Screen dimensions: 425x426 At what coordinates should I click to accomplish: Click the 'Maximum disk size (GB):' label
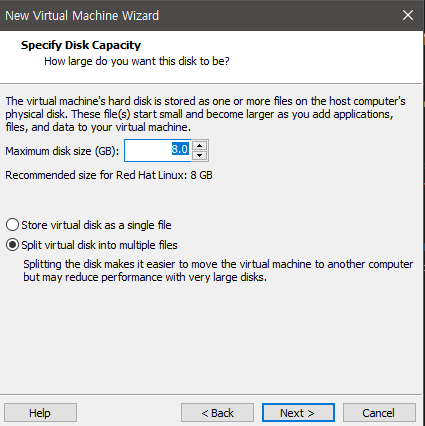pyautogui.click(x=62, y=151)
